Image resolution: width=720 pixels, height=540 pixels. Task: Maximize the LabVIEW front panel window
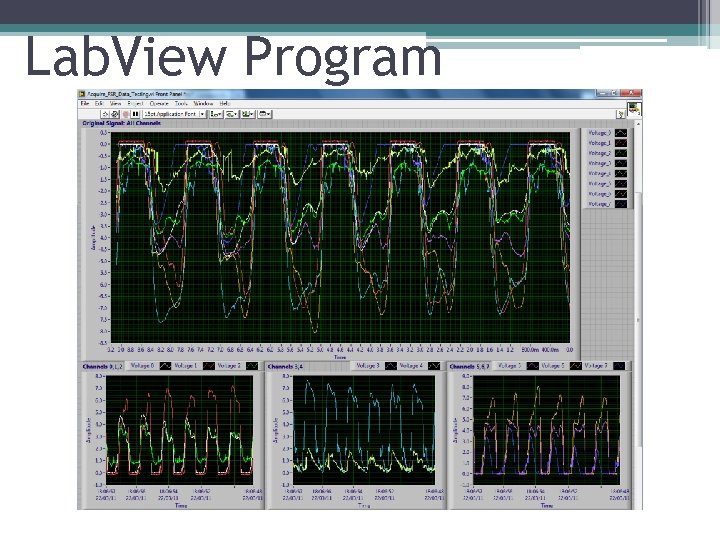[614, 93]
